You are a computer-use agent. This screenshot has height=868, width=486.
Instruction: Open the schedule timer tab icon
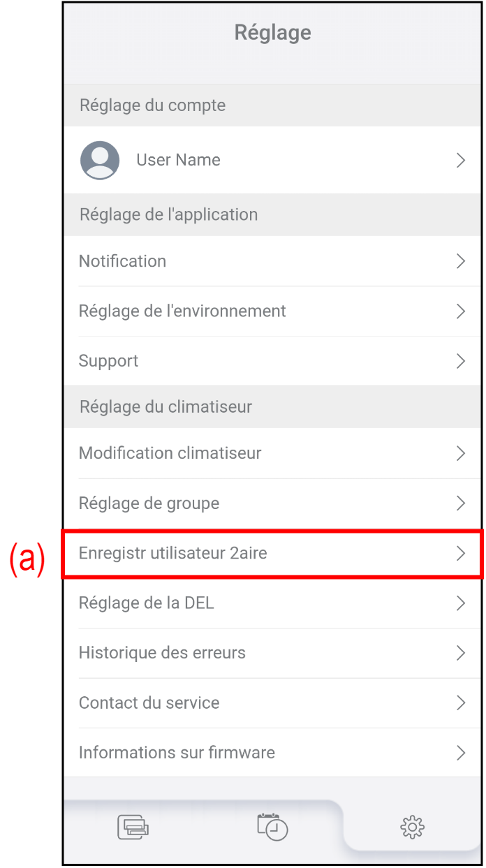click(272, 827)
